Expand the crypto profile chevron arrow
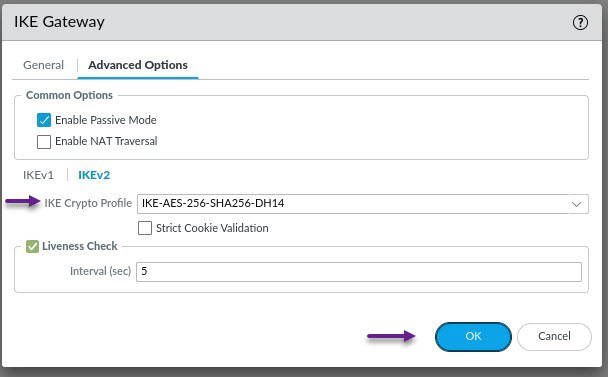This screenshot has height=377, width=608. click(x=577, y=204)
